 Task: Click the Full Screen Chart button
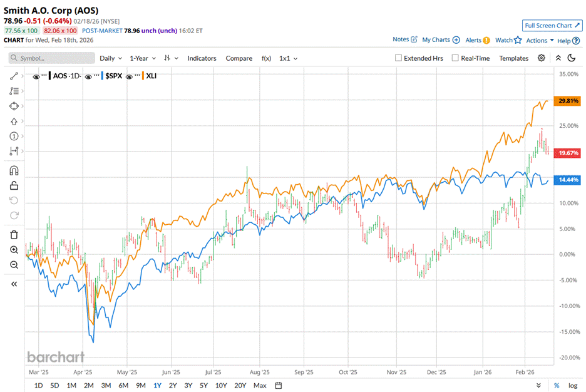552,26
